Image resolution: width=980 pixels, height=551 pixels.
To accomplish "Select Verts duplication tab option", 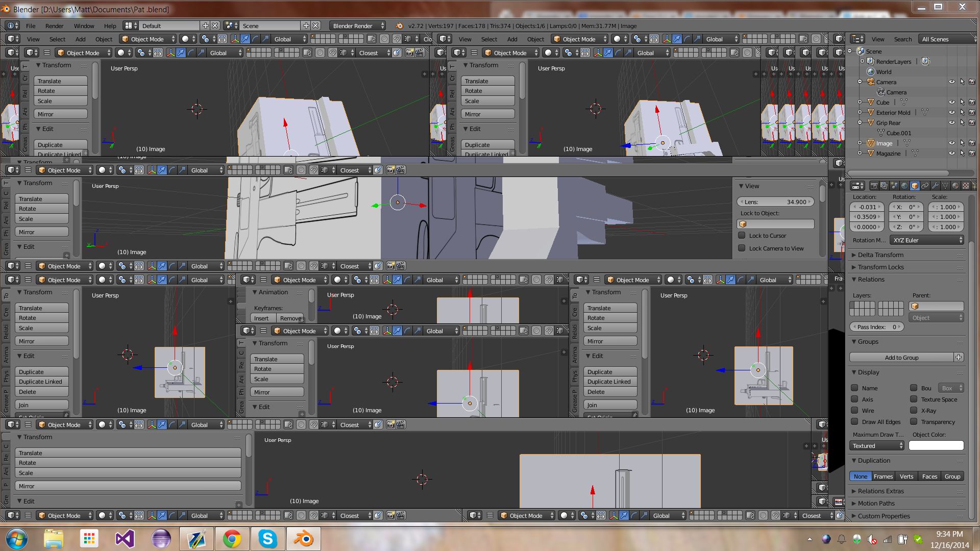I will pyautogui.click(x=906, y=477).
